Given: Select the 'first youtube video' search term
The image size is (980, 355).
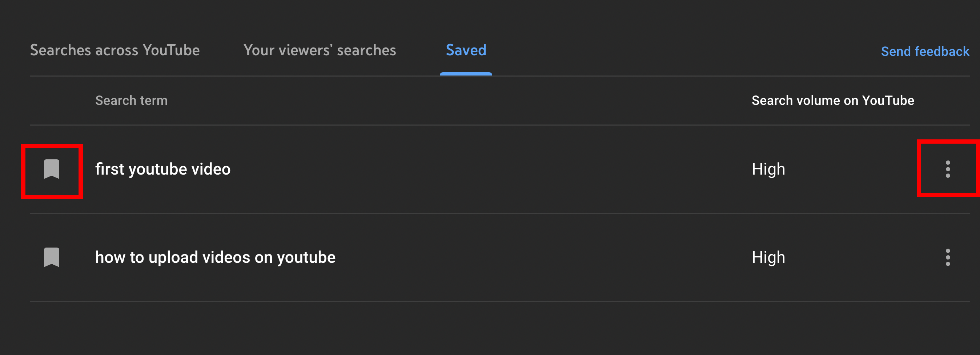Looking at the screenshot, I should pos(163,169).
